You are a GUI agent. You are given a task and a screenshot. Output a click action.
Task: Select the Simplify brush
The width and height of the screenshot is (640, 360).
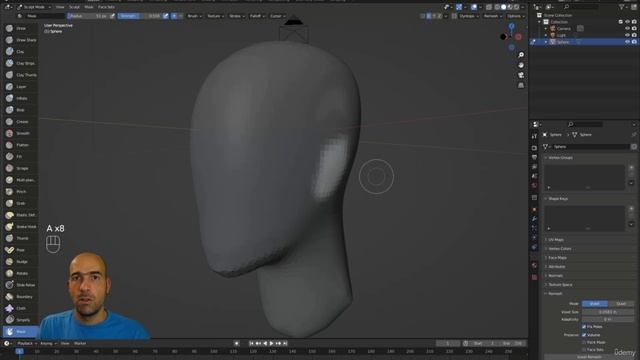tap(20, 320)
